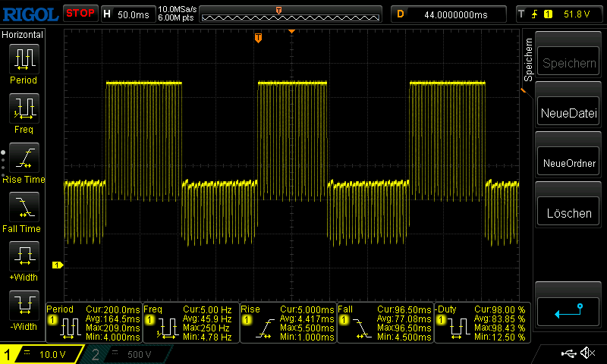The width and height of the screenshot is (607, 364).
Task: Select the Freq measurement icon
Action: point(24,108)
